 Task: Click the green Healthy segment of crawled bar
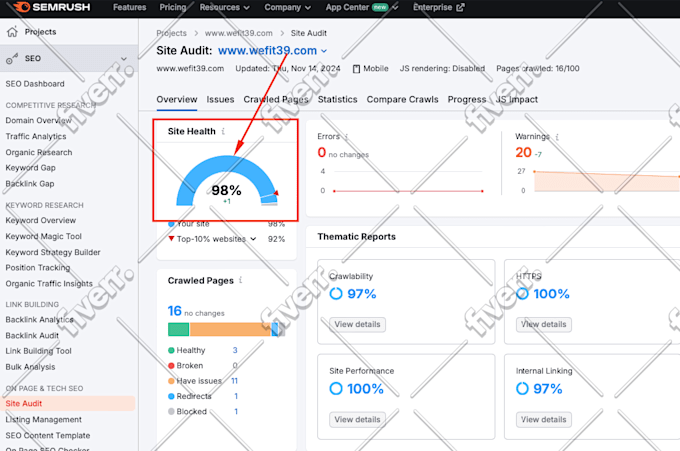178,330
